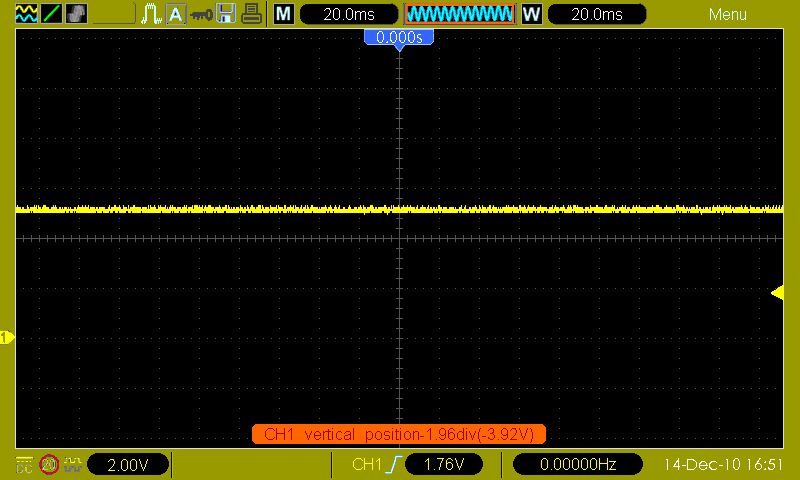
Task: Toggle the Auto 'A' mode indicator
Action: [x=176, y=14]
